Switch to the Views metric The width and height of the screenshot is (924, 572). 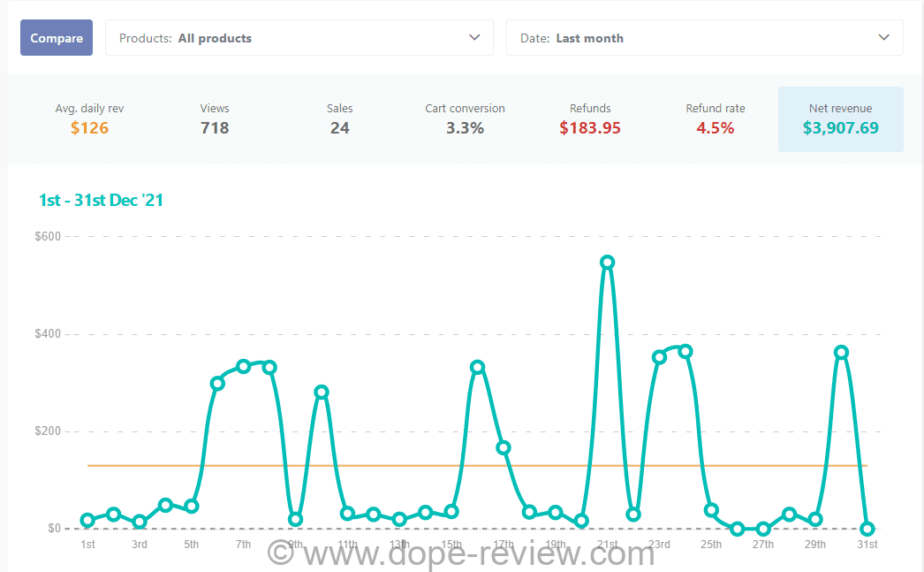[x=215, y=119]
